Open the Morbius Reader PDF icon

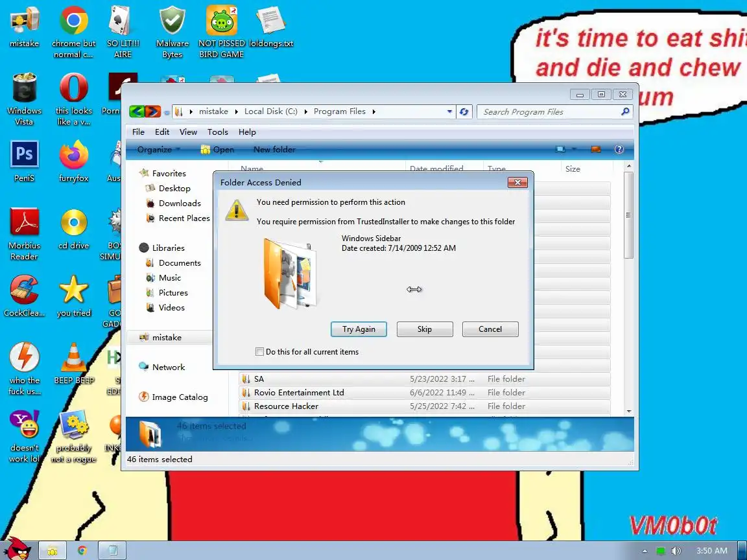click(x=24, y=234)
